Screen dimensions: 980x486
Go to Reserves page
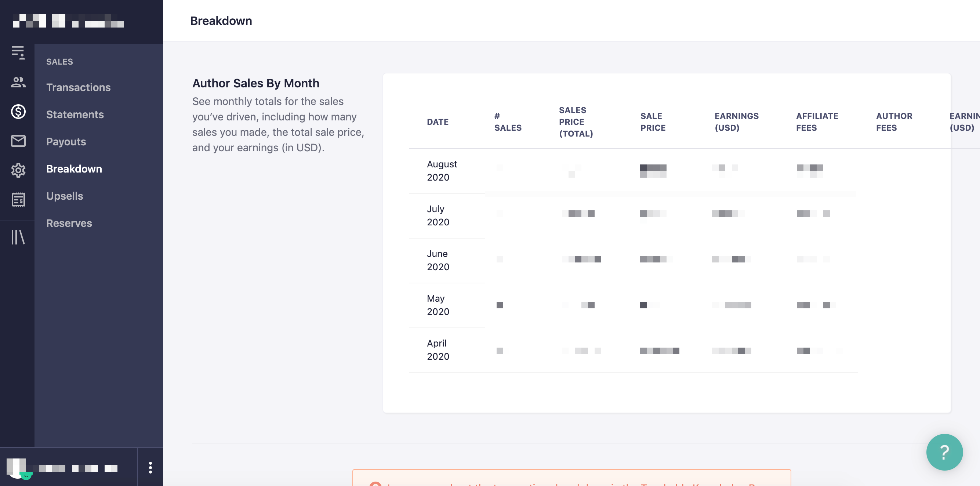pyautogui.click(x=69, y=223)
